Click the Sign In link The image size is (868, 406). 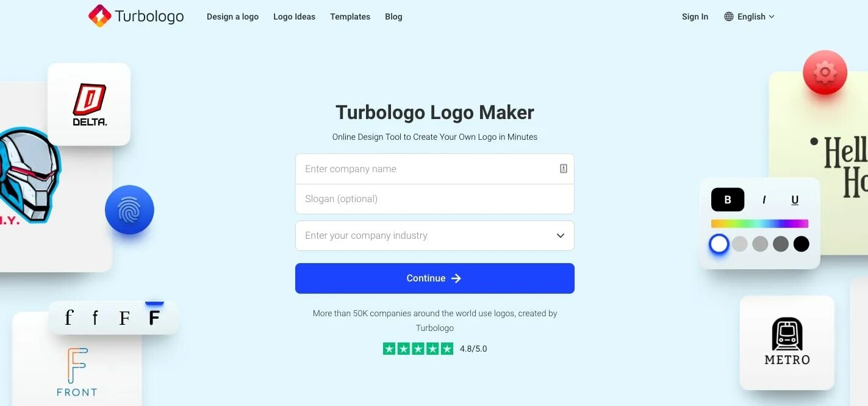pos(695,16)
